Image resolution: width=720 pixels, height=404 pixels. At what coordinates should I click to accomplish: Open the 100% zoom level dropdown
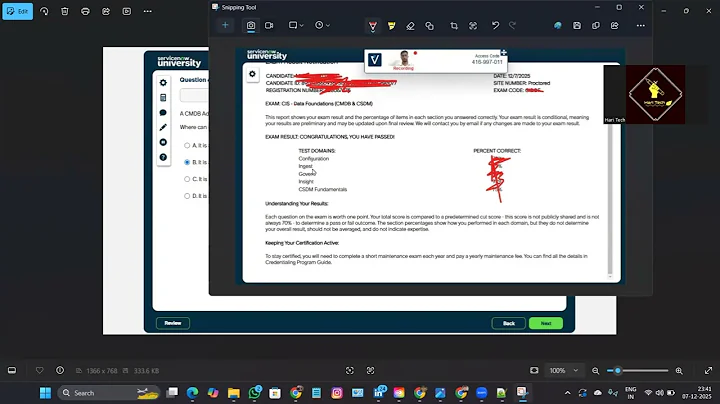(x=564, y=370)
